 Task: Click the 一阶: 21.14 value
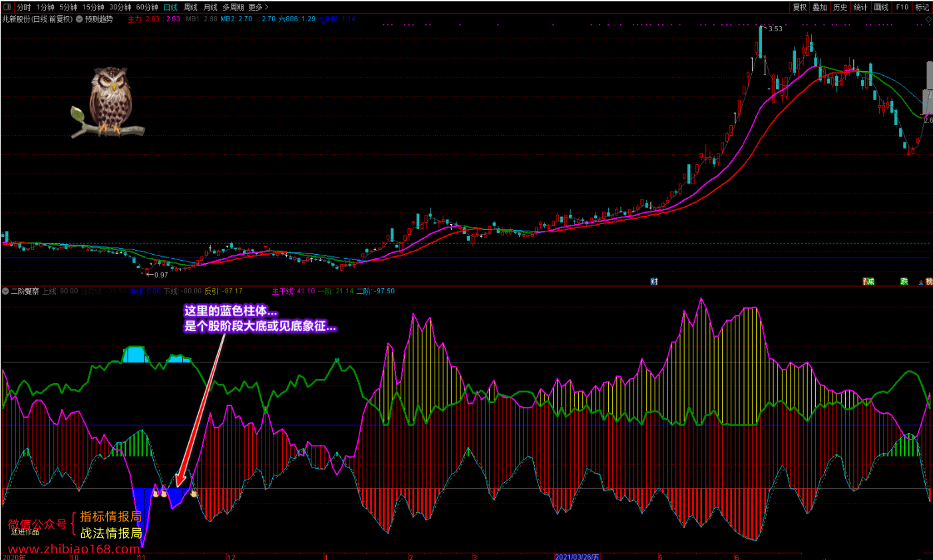click(335, 291)
